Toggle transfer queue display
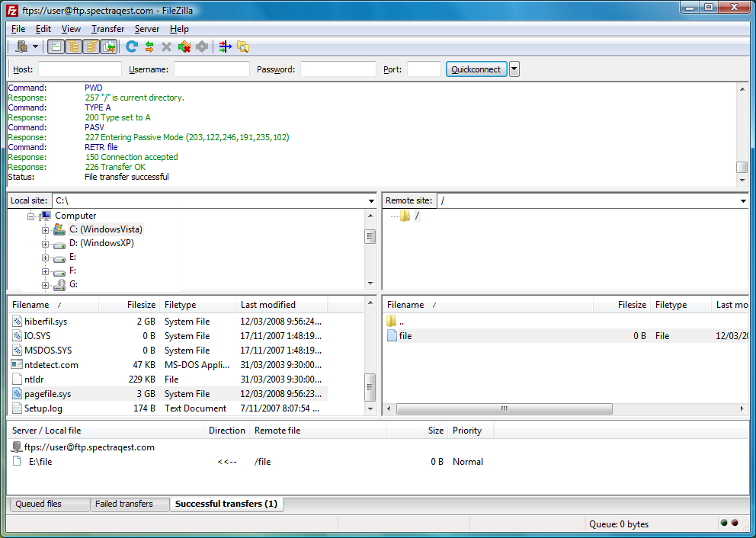Viewport: 756px width, 538px height. 108,47
